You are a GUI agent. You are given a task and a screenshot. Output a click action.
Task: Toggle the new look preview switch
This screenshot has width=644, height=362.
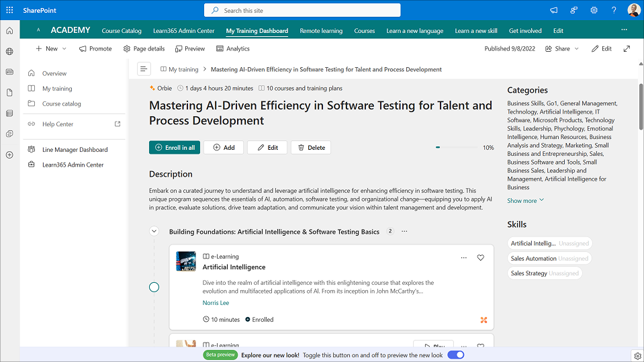(x=455, y=355)
